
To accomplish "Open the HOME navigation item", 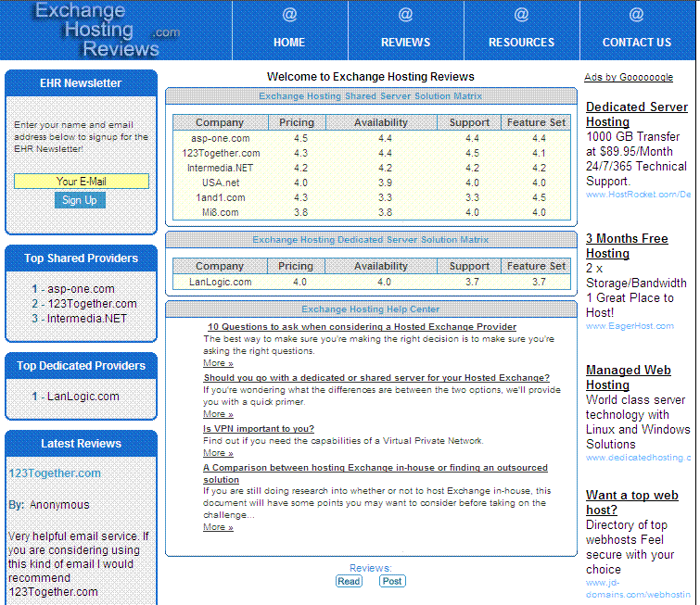I will tap(289, 43).
